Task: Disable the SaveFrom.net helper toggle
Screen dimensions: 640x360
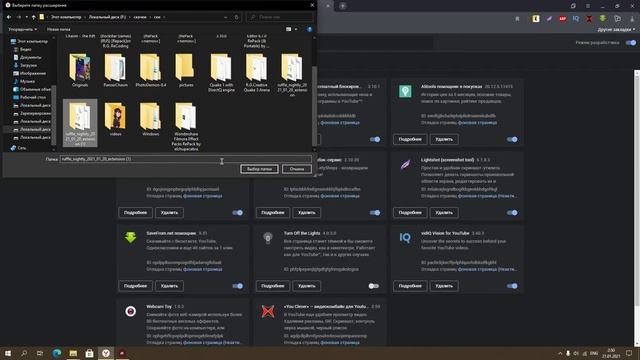Action: (237, 286)
